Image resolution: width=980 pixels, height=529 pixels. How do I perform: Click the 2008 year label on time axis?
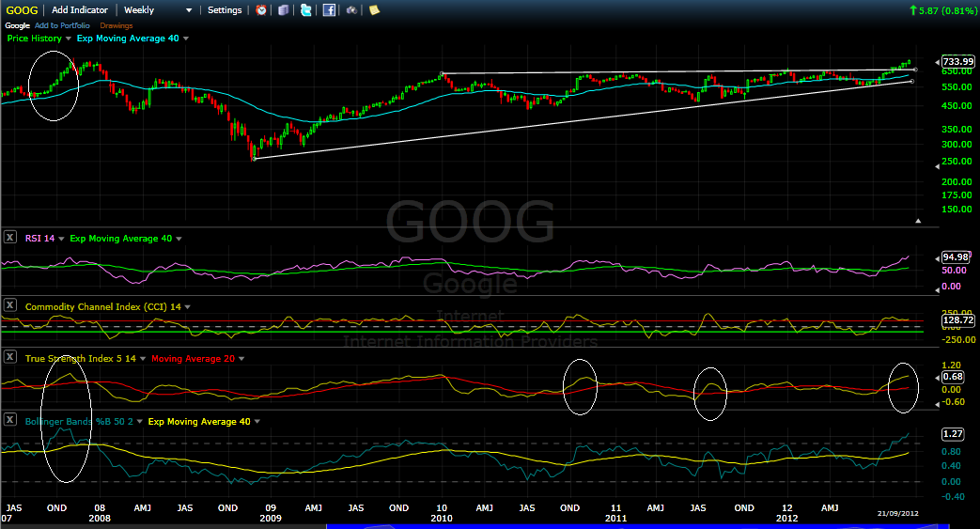[100, 519]
